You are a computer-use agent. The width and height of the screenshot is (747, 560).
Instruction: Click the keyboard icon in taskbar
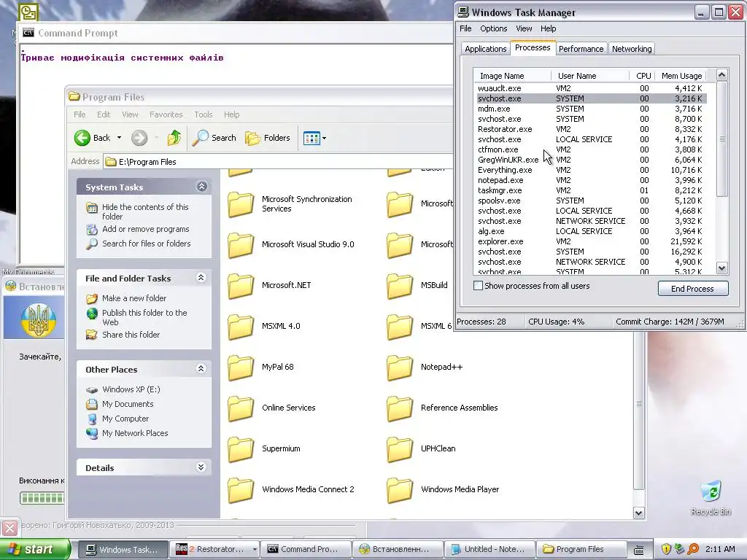(639, 550)
